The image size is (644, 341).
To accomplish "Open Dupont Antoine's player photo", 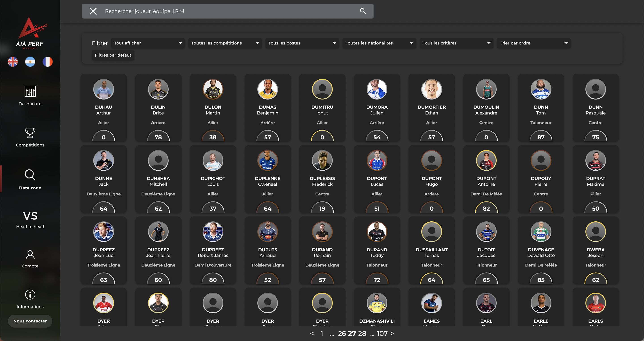I will (x=486, y=160).
